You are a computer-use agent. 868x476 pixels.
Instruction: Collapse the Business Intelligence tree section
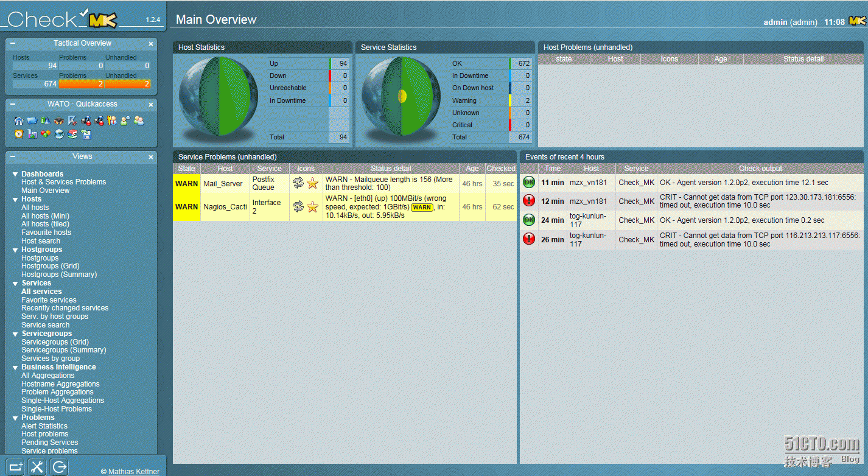15,367
